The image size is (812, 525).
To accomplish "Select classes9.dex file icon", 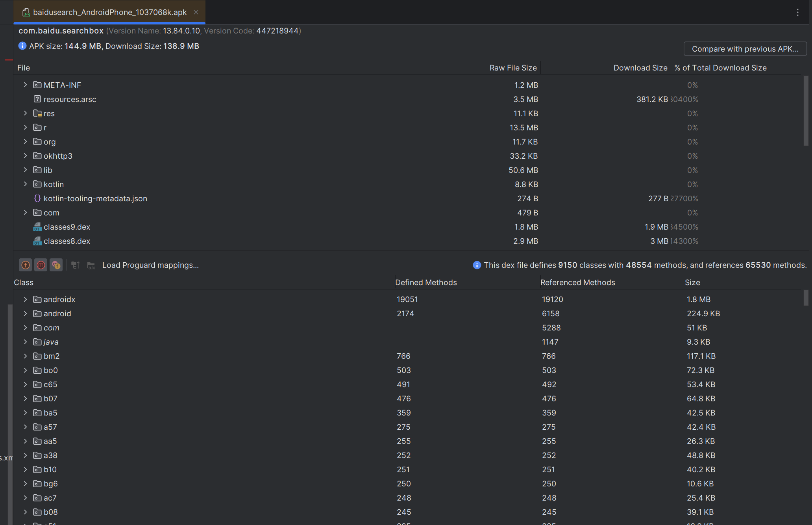I will click(x=37, y=227).
